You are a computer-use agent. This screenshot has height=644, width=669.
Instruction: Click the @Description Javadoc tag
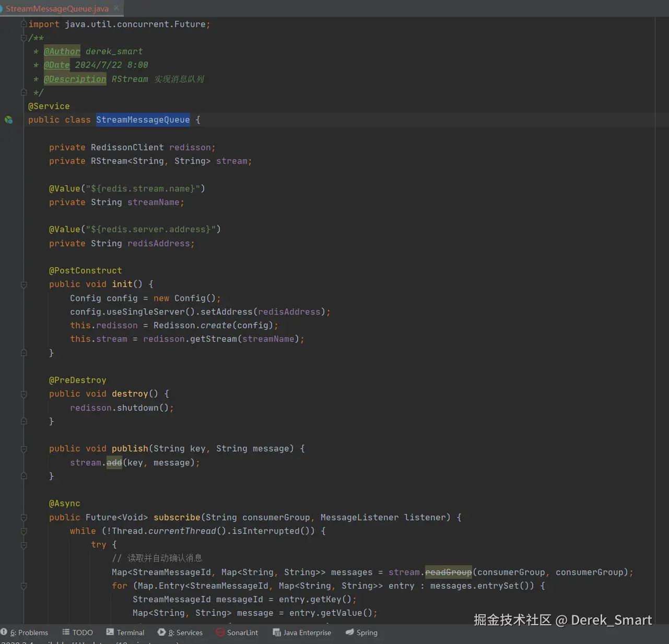[x=75, y=79]
